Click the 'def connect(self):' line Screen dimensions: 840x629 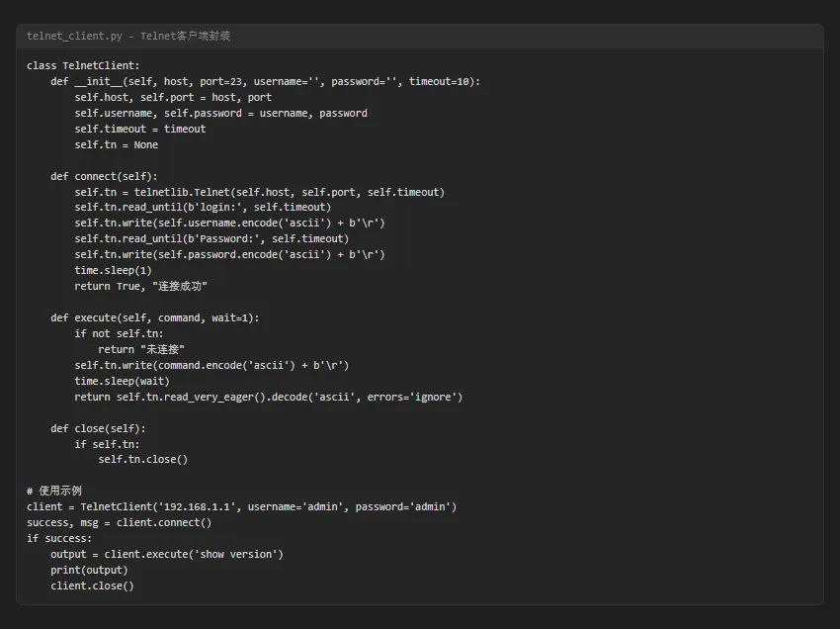[x=104, y=176]
